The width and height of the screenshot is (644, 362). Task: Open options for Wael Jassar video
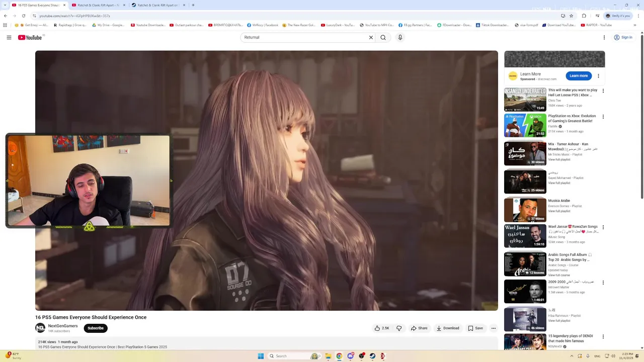tap(603, 227)
